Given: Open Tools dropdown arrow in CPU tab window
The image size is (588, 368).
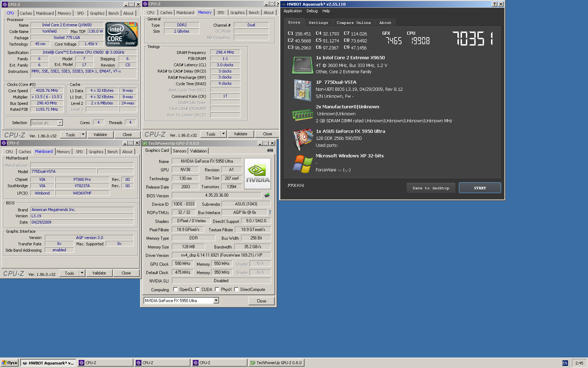Looking at the screenshot, I should (83, 135).
